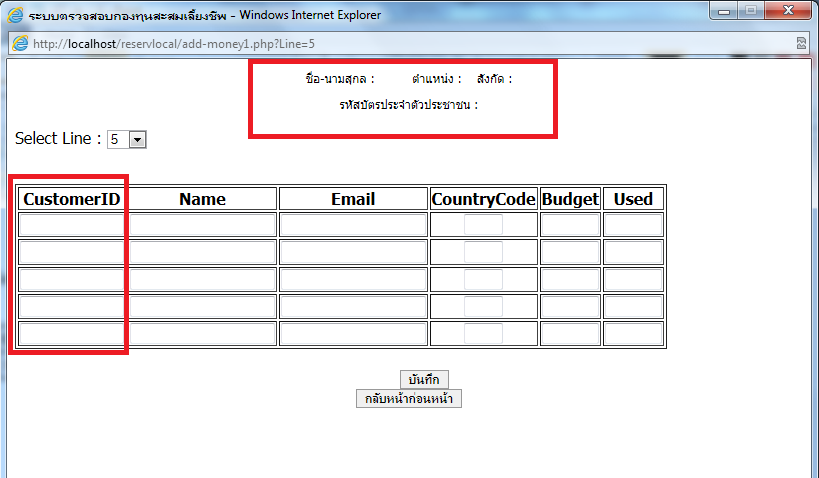Focus the fourth row Budget field
819x478 pixels.
pyautogui.click(x=570, y=307)
